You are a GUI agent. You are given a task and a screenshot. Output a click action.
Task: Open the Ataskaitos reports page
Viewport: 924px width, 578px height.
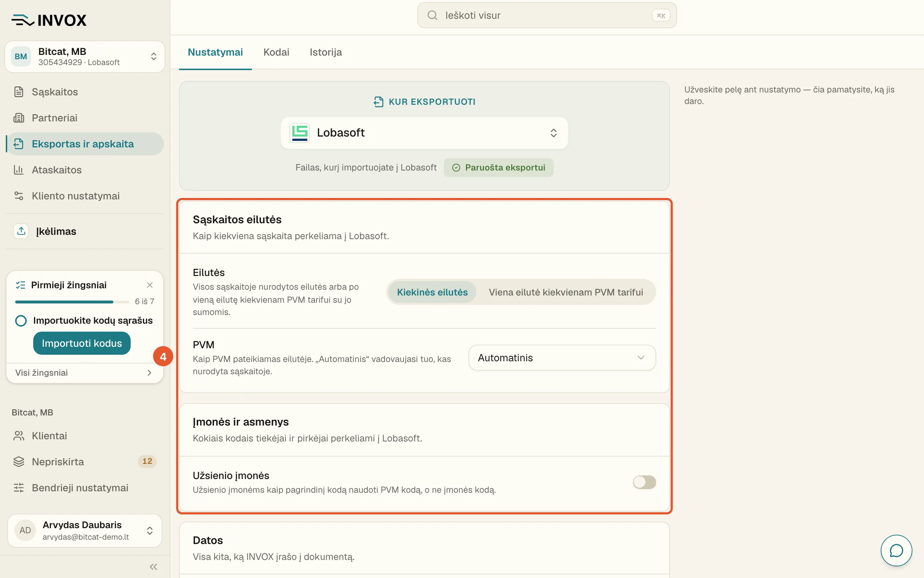click(85, 170)
